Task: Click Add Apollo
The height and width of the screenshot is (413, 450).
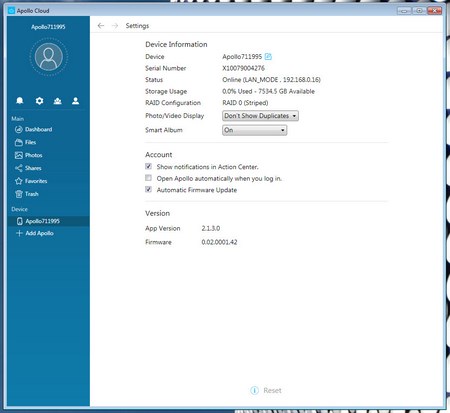Action: coord(35,233)
